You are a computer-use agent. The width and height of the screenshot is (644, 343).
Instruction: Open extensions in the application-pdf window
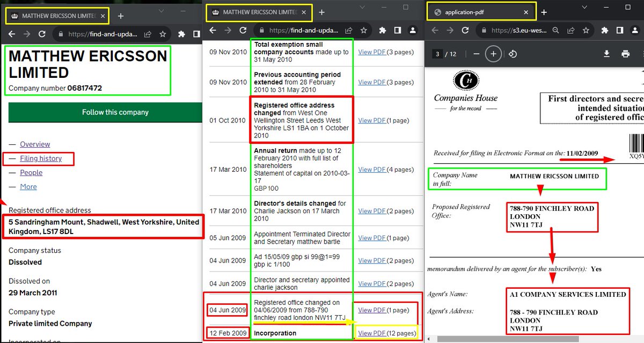(605, 31)
